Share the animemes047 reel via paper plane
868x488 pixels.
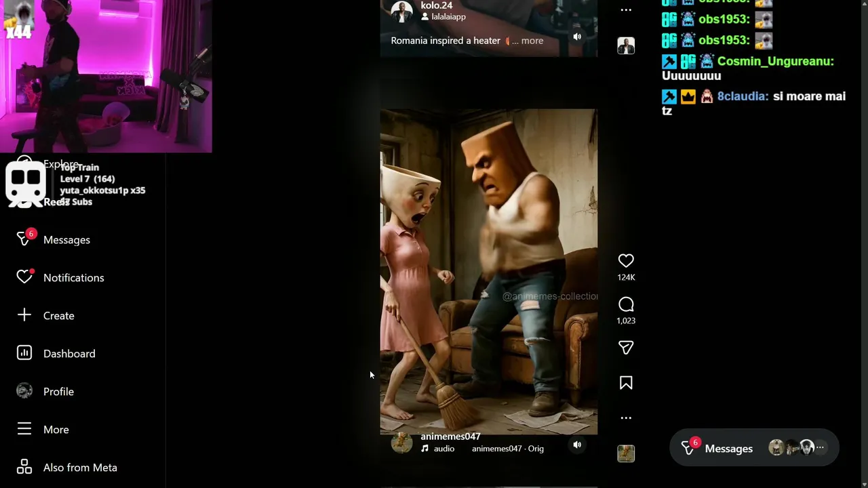pyautogui.click(x=626, y=348)
